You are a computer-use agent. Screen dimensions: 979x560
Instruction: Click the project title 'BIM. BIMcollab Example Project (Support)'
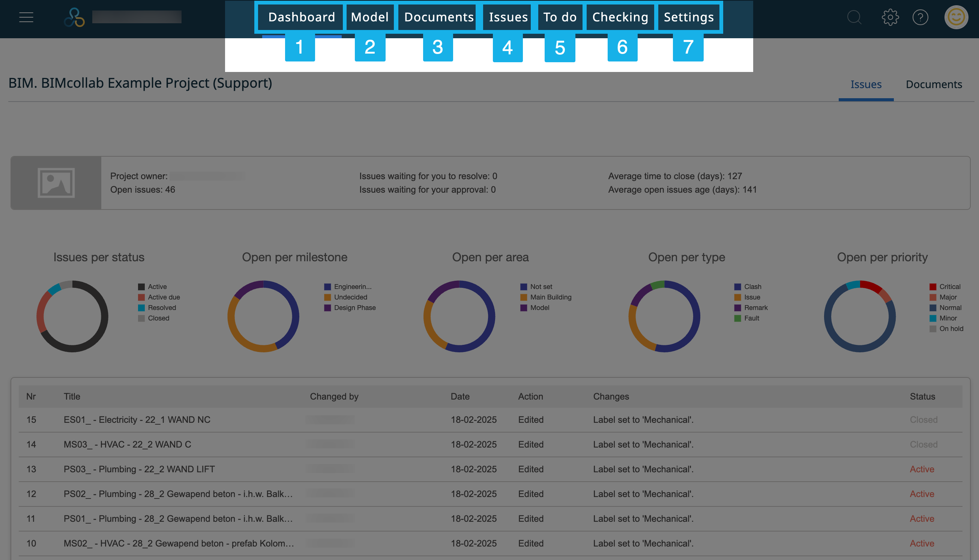[x=140, y=83]
